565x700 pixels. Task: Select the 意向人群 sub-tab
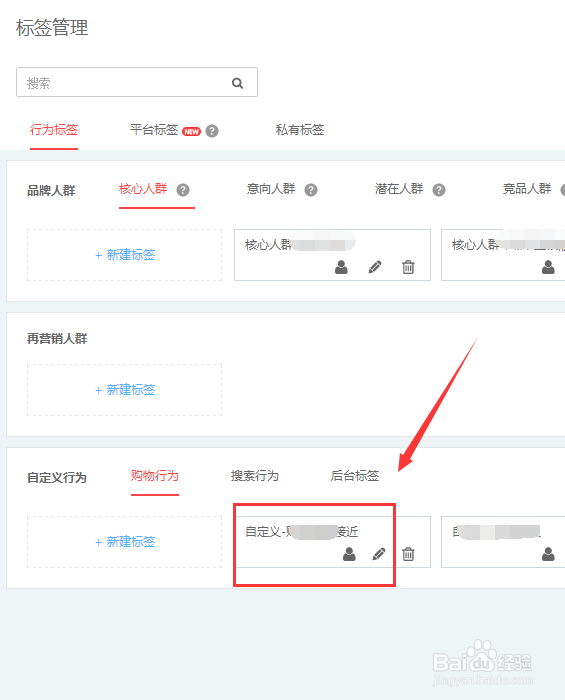click(271, 189)
